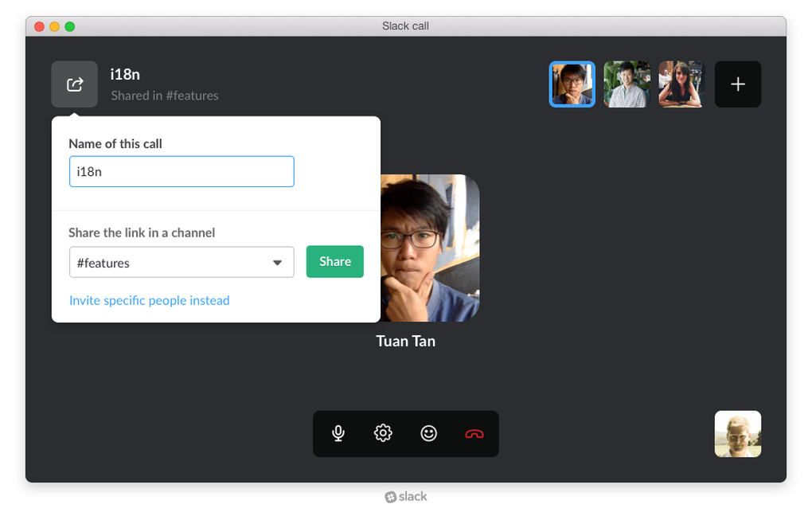Click the Shared in #features label
This screenshot has width=812, height=508.
click(x=164, y=95)
